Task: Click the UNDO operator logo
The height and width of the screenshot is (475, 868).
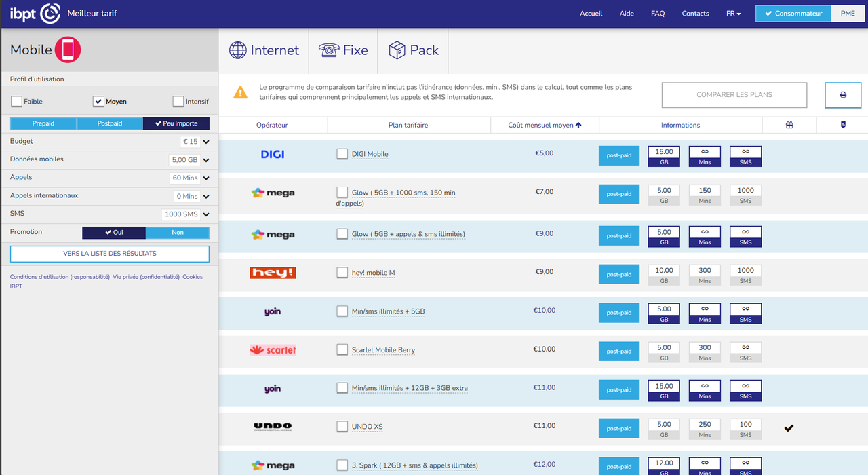Action: (273, 427)
